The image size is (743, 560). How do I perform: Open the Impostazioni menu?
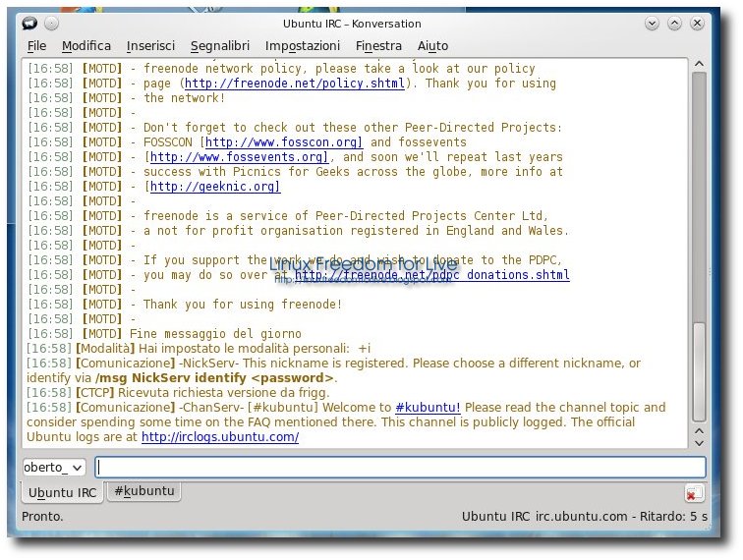303,46
